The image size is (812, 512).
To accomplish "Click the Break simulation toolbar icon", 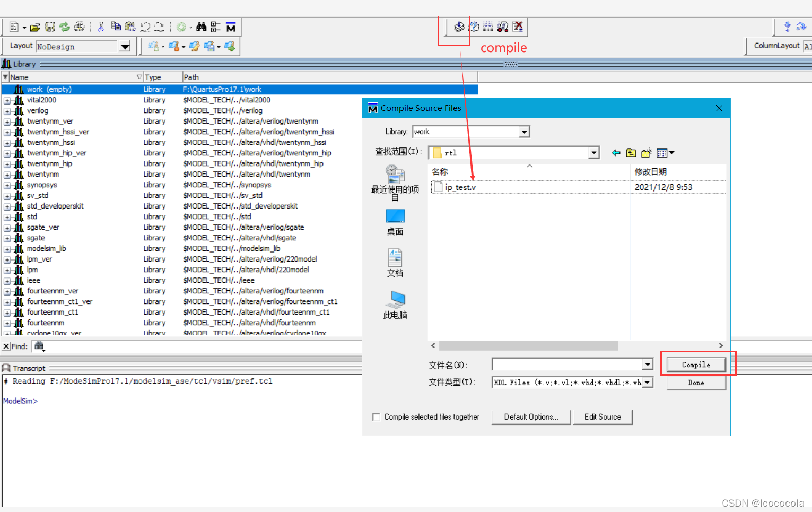I will pos(518,27).
